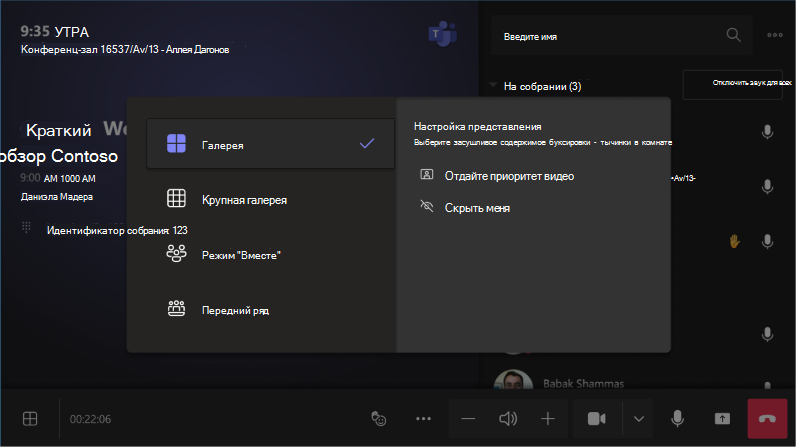Toggle the camera on or off
796x447 pixels.
click(596, 419)
